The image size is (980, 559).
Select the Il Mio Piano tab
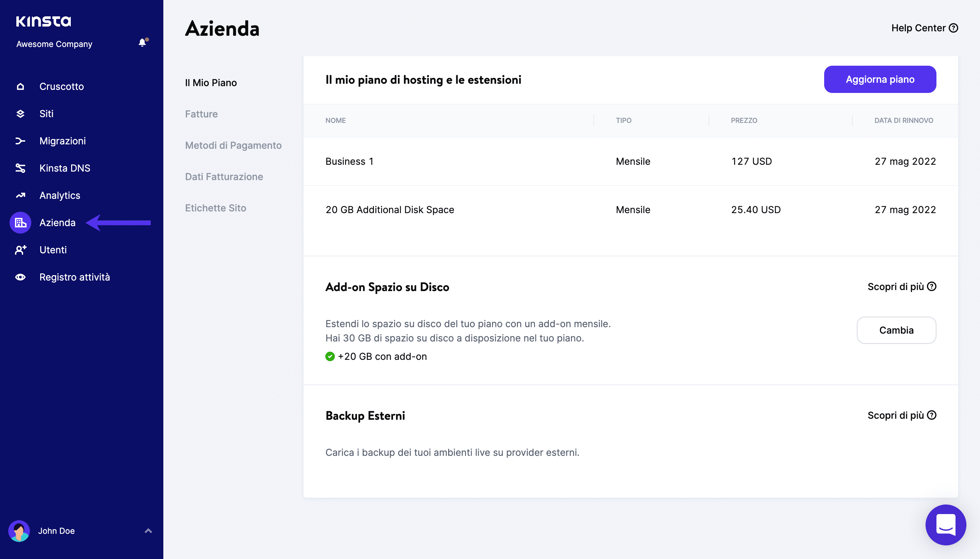pos(211,82)
